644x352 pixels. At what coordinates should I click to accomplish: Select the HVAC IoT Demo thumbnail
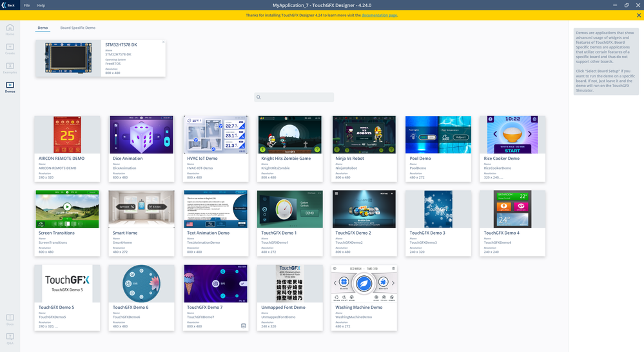click(215, 135)
